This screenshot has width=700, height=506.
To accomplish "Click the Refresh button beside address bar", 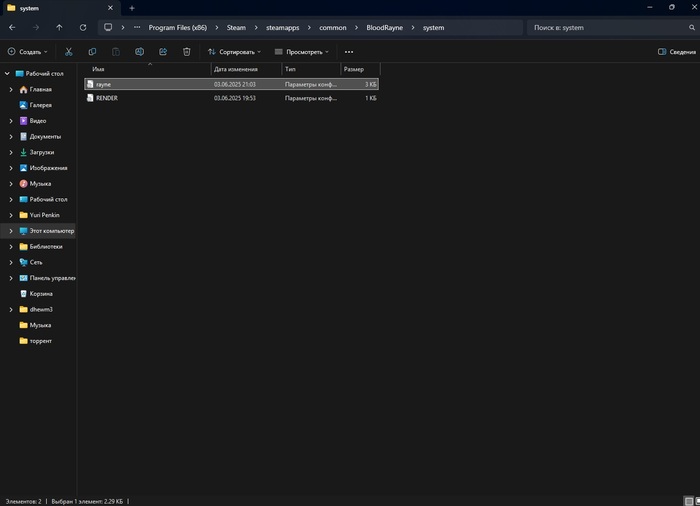I will 83,28.
